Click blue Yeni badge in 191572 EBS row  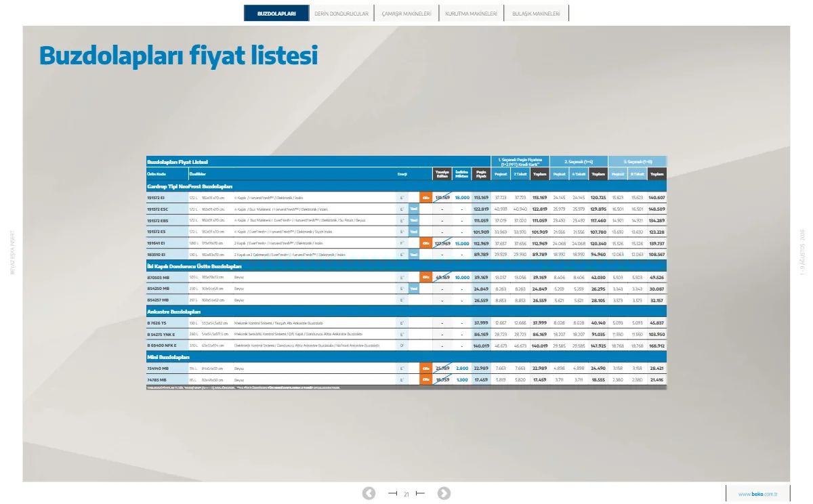(413, 220)
